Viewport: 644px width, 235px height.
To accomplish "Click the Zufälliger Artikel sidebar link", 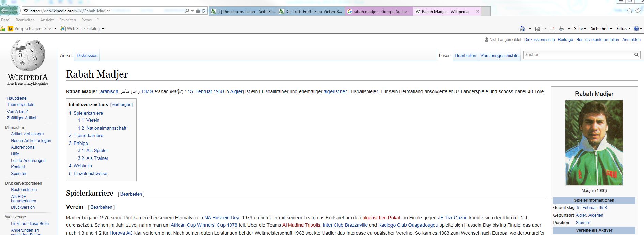I will coord(21,118).
